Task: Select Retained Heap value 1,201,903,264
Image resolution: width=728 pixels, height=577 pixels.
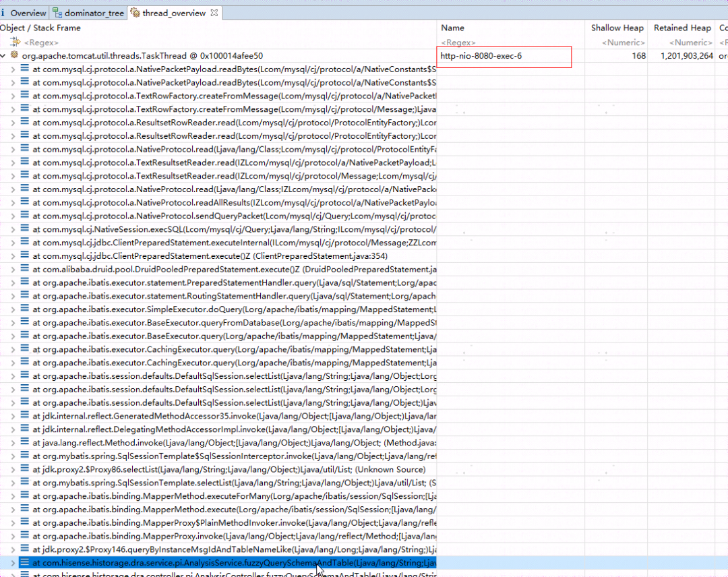Action: 687,56
